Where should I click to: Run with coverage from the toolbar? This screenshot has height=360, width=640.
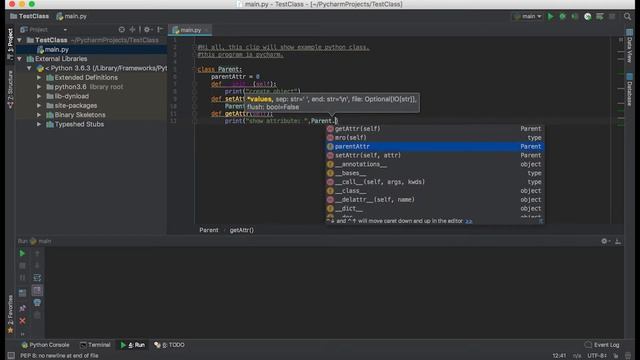[x=575, y=16]
